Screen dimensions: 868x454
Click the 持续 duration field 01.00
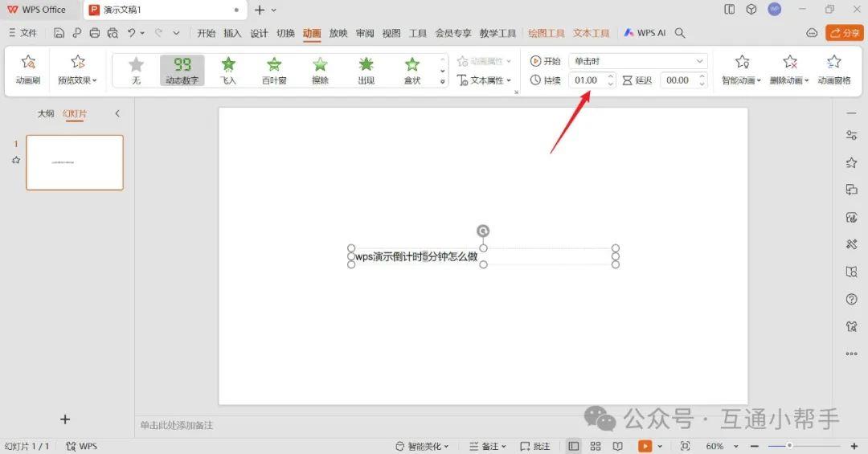[x=592, y=81]
